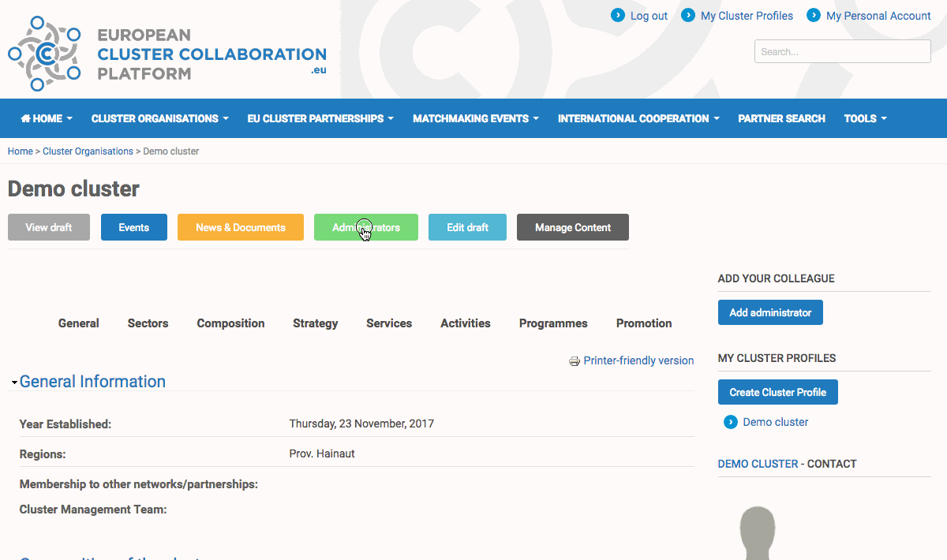
Task: Switch to the Programmes tab
Action: pyautogui.click(x=553, y=323)
